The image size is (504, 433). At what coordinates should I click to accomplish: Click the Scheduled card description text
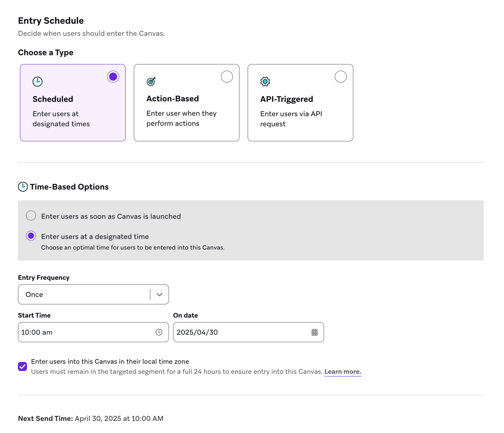(61, 119)
